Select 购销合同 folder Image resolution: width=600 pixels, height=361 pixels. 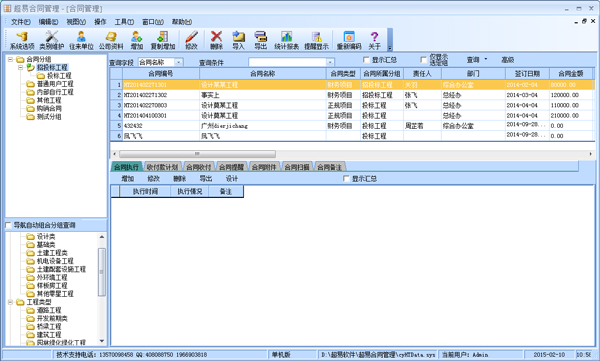(x=49, y=109)
